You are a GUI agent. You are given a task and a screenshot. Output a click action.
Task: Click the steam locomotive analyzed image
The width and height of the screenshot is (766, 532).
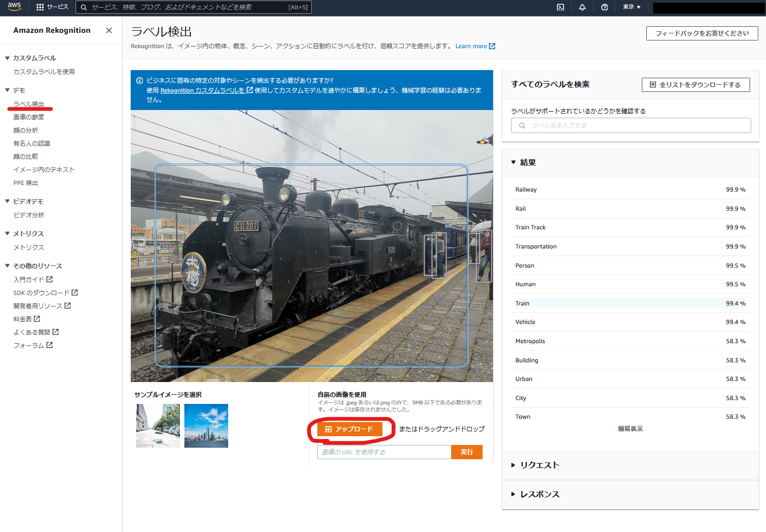tap(312, 246)
